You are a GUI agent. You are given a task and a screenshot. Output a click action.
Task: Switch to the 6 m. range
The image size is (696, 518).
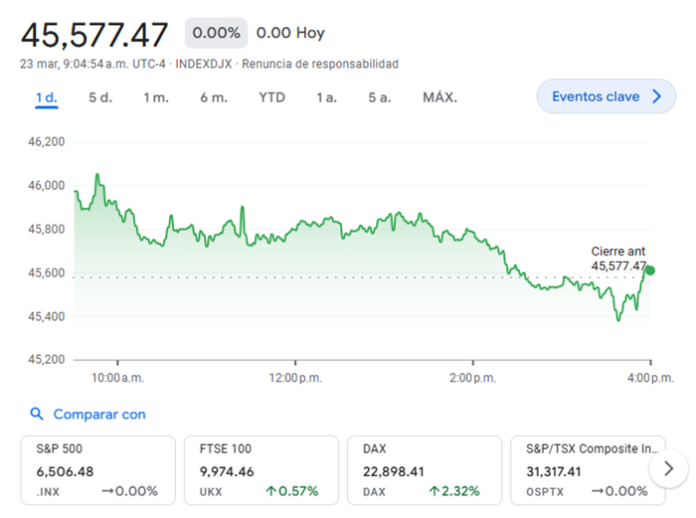point(213,97)
